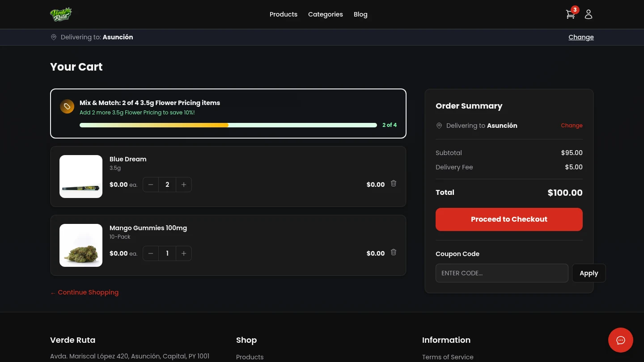Increase Blue Dream quantity with plus
Viewport: 644px width, 362px height.
184,185
